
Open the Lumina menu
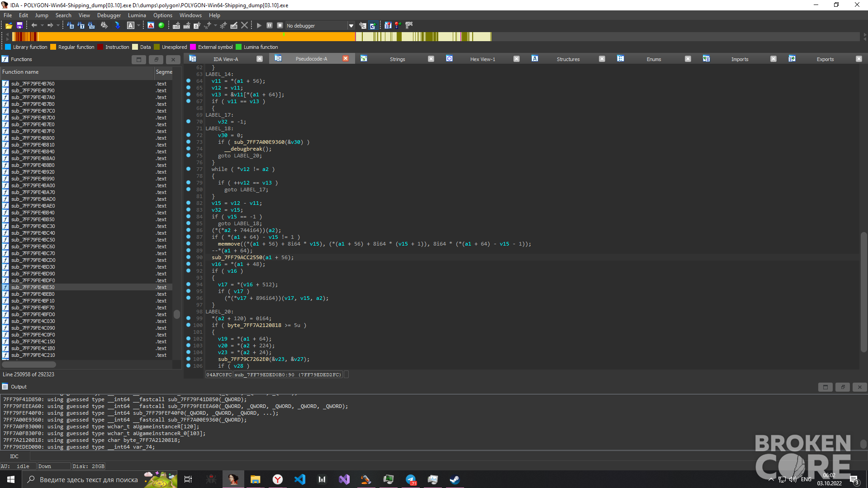click(x=137, y=15)
